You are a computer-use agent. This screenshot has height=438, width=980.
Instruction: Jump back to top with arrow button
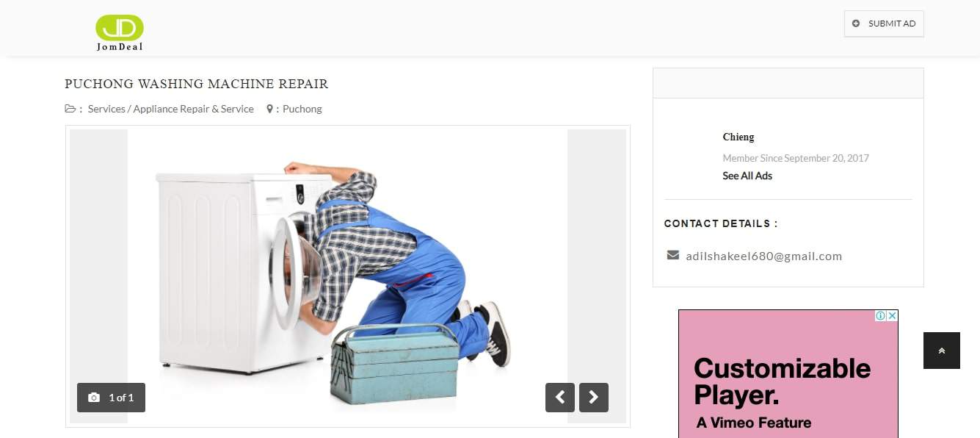coord(942,351)
